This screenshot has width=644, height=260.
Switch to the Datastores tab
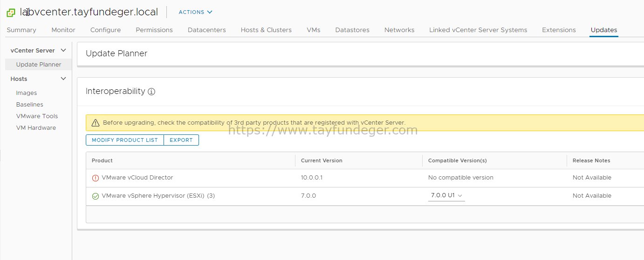pos(352,30)
